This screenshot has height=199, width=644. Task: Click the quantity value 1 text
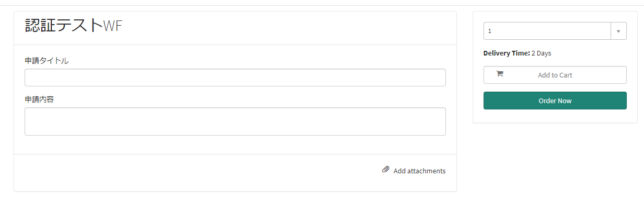[x=490, y=31]
